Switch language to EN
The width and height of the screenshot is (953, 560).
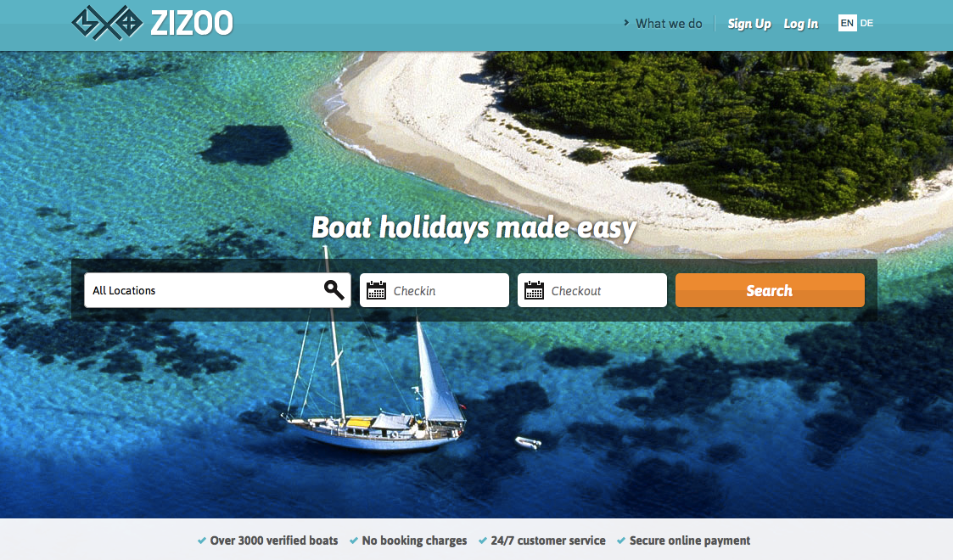click(x=847, y=23)
